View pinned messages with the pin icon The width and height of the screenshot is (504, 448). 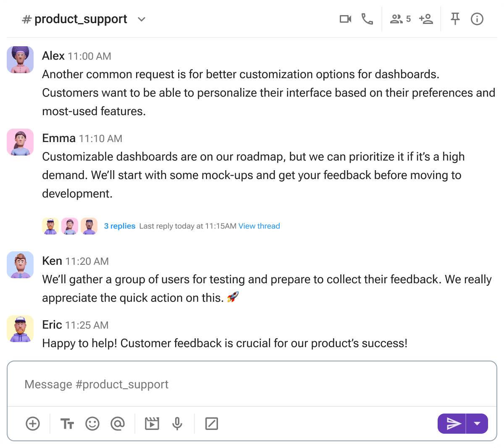click(455, 19)
